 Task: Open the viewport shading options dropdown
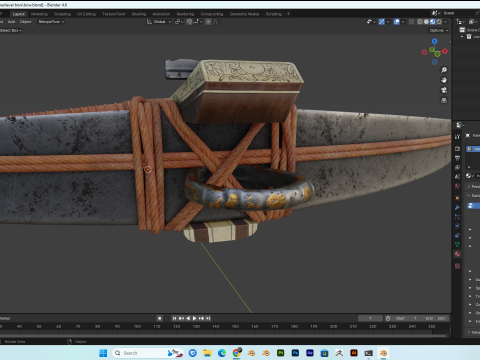(445, 22)
